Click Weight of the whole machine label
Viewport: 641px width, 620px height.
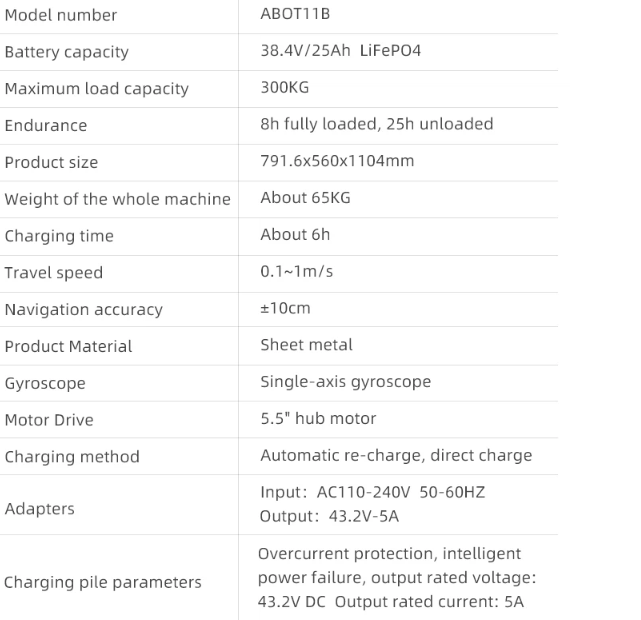[x=117, y=199]
